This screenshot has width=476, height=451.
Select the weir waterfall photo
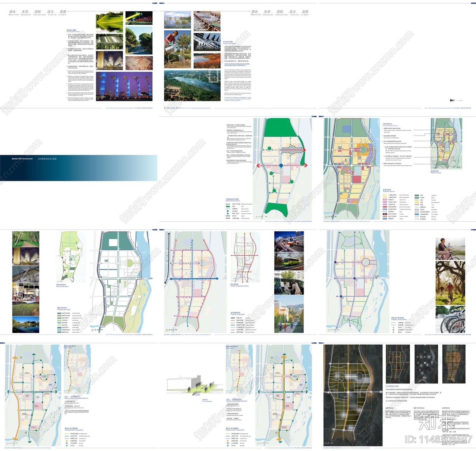pos(207,21)
